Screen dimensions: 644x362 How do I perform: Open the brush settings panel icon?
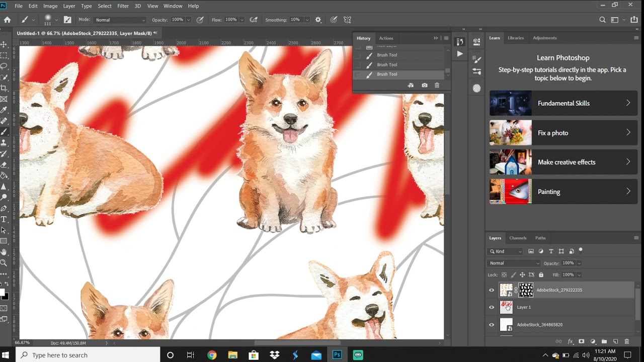[x=67, y=20]
